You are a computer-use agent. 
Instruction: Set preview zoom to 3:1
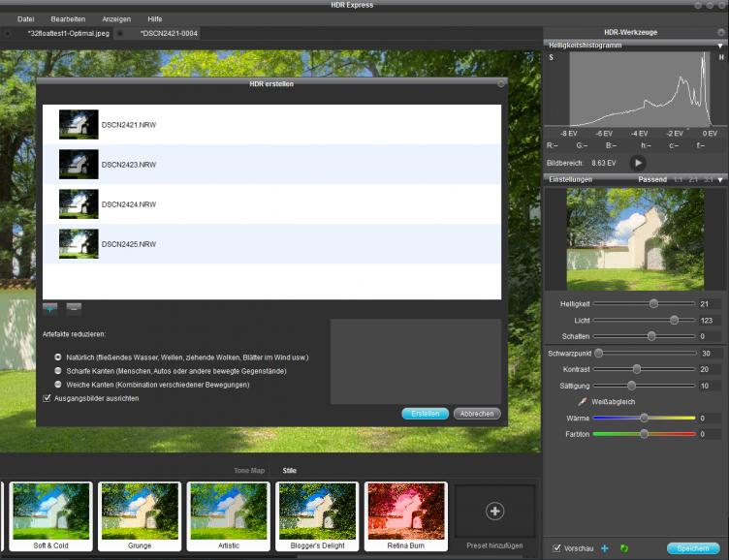[708, 179]
